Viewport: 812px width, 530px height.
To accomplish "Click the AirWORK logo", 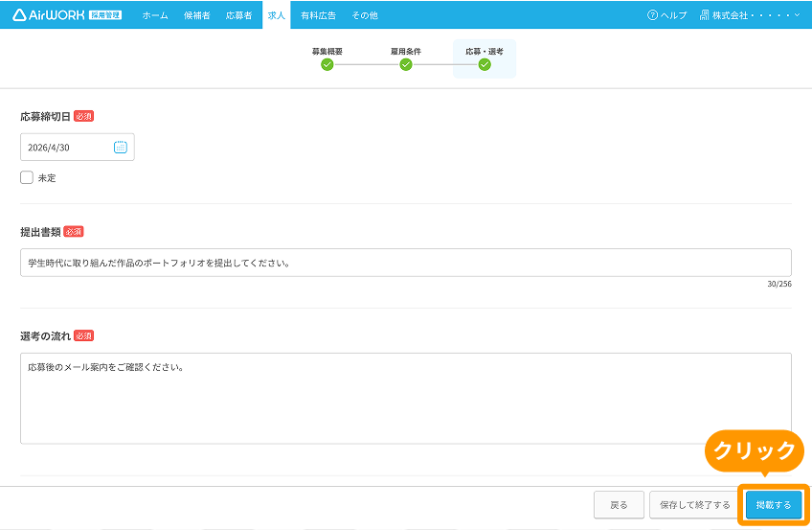I will 67,15.
